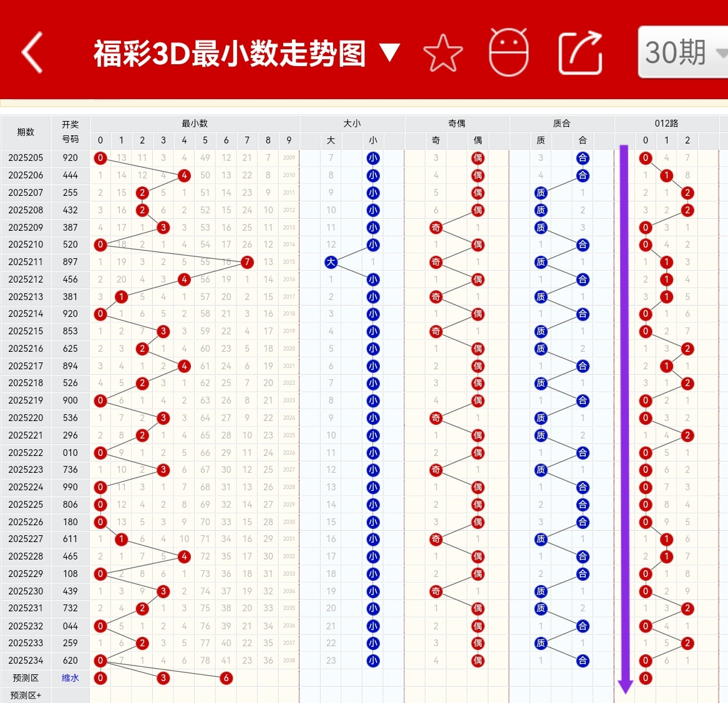Click blue 合 ball in row 2025205
The height and width of the screenshot is (703, 728).
(583, 158)
